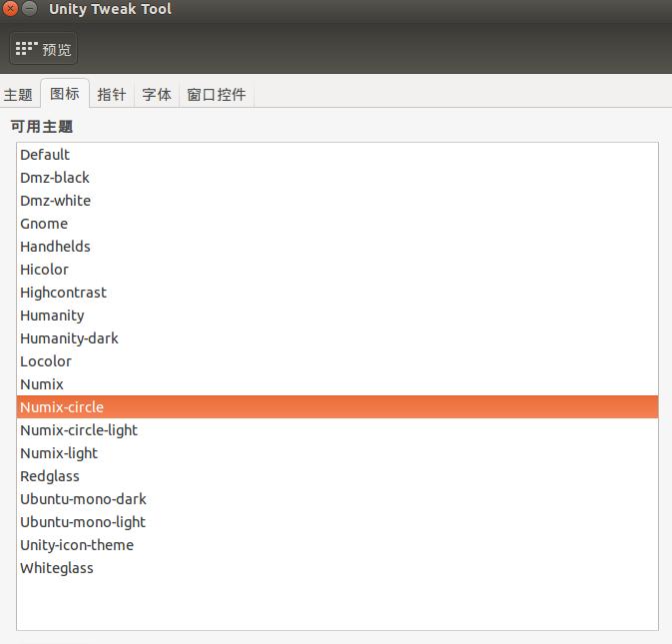Select the Default theme
Image resolution: width=672 pixels, height=644 pixels.
pos(337,155)
